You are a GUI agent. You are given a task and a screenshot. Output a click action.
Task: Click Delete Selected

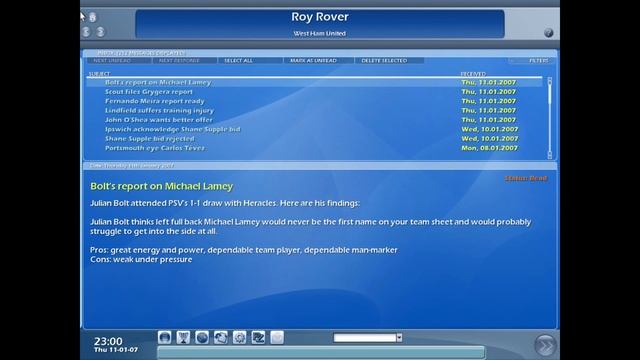click(389, 60)
